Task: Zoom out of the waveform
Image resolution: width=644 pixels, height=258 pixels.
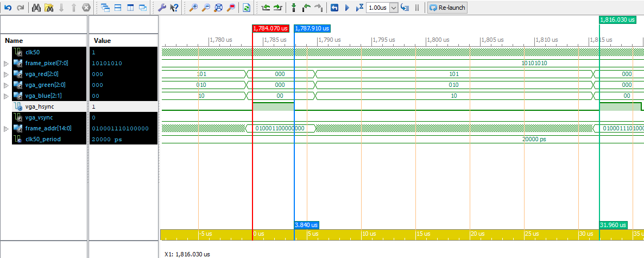Action: click(206, 8)
